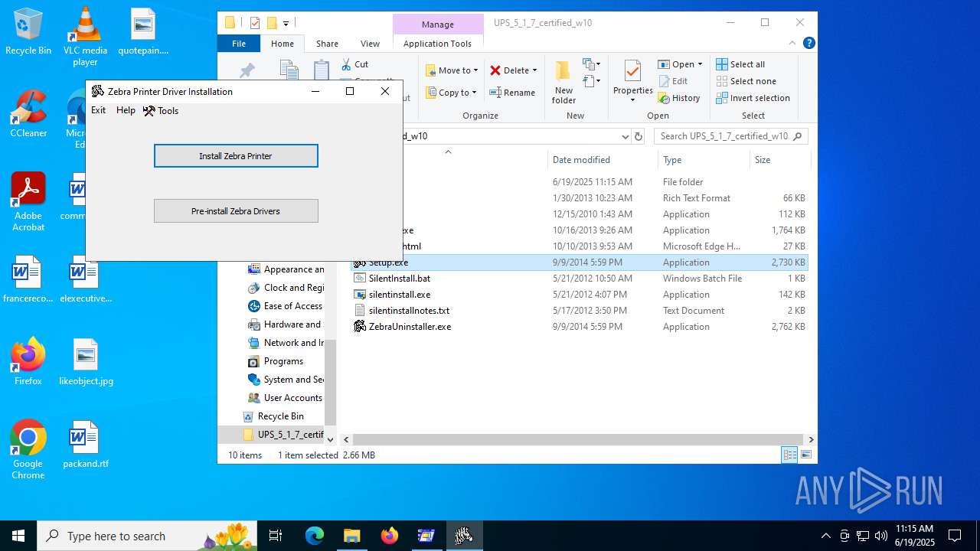Sort by the Type column header
Image resolution: width=980 pixels, height=551 pixels.
704,160
